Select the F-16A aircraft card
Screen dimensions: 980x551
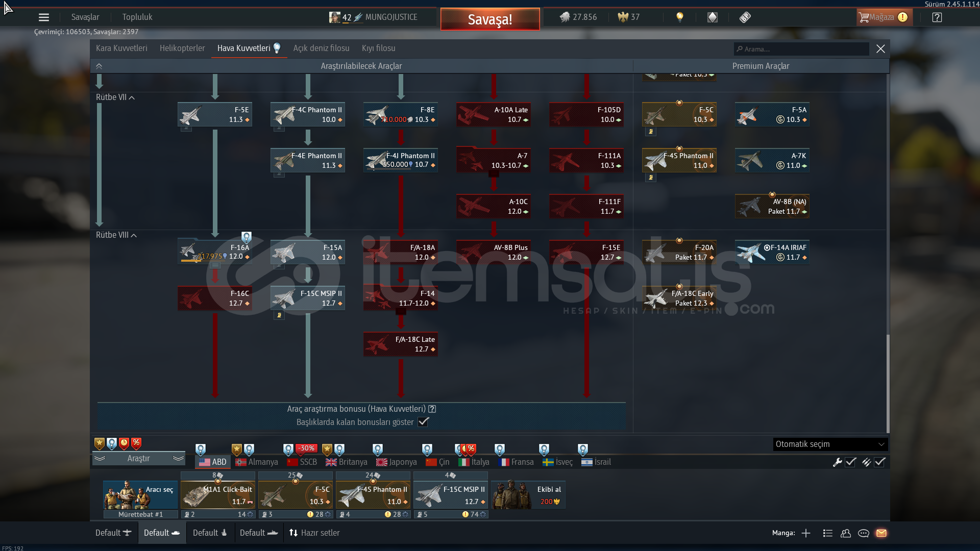click(215, 252)
